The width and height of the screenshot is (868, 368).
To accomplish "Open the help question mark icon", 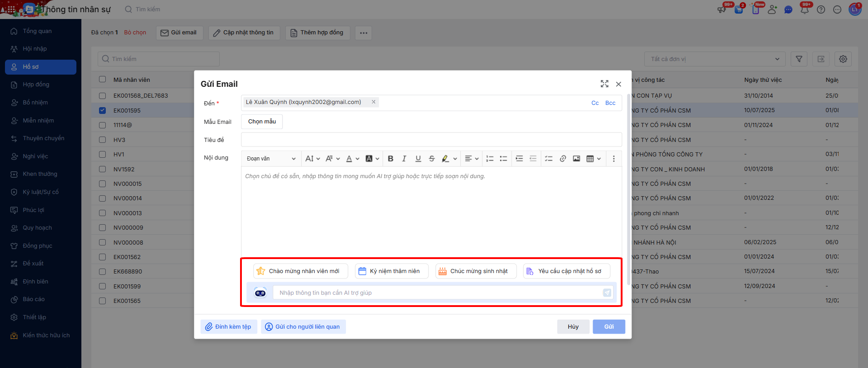I will coord(821,9).
